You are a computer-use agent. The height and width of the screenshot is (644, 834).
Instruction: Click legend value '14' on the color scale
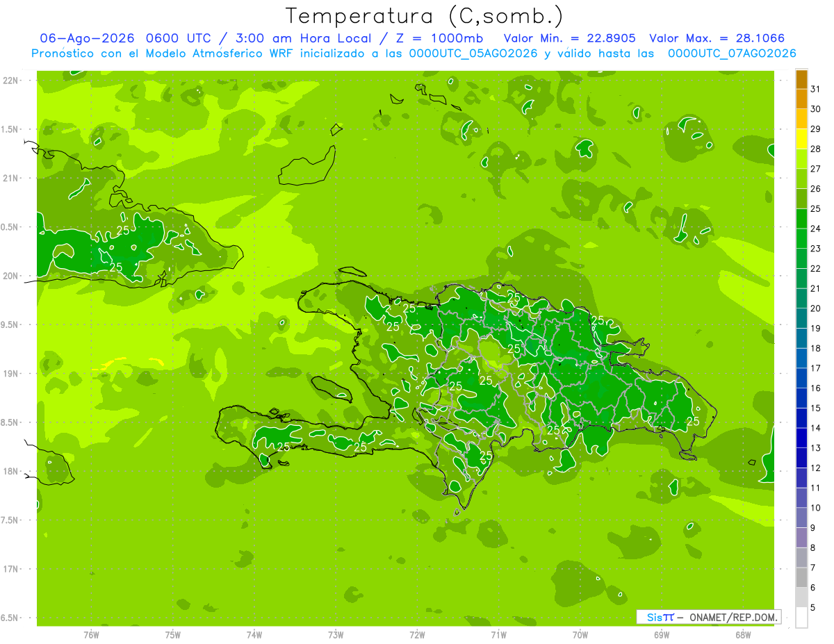815,428
